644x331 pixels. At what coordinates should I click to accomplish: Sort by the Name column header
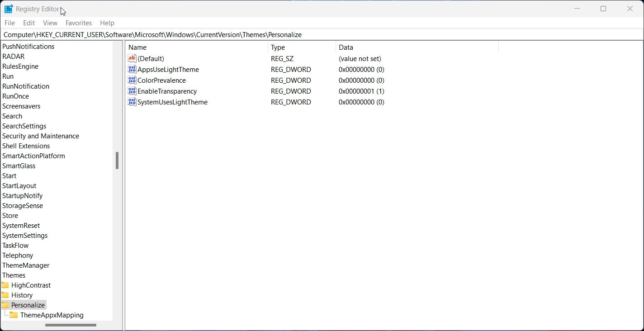[x=197, y=47]
